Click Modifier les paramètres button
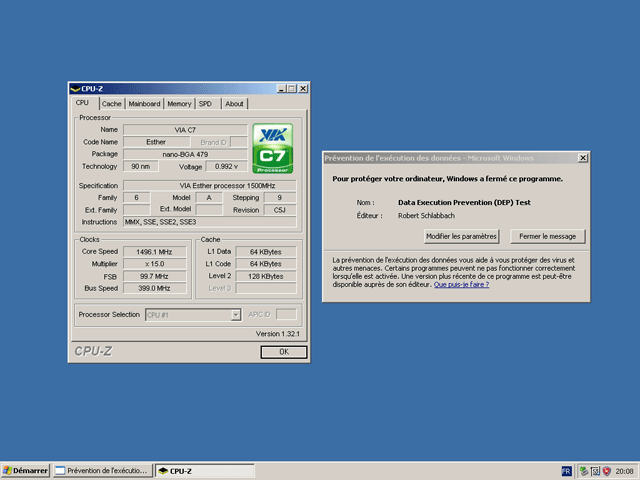 tap(461, 236)
